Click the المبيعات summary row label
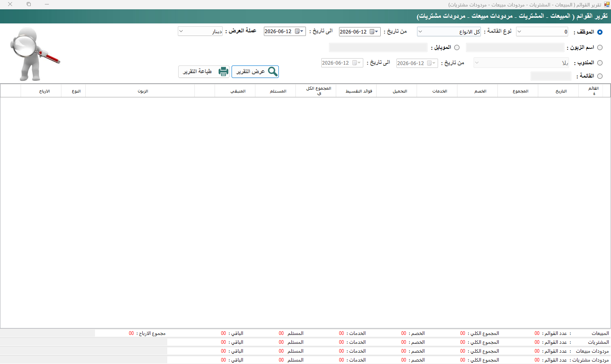This screenshot has width=611, height=364. click(x=600, y=334)
